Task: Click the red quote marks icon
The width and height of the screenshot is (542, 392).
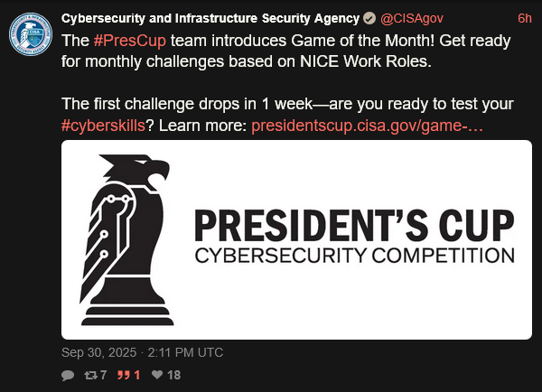Action: [123, 375]
